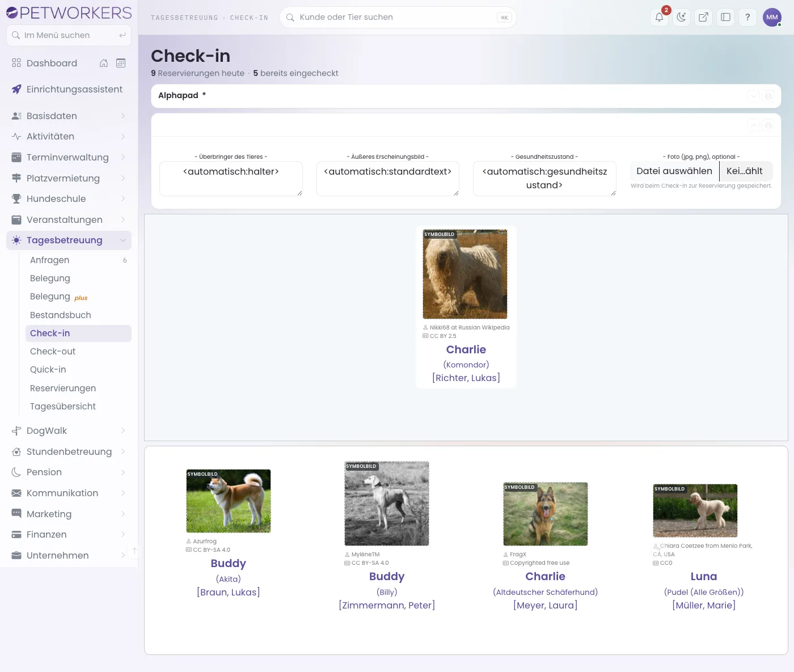Click the open in new window icon

703,17
